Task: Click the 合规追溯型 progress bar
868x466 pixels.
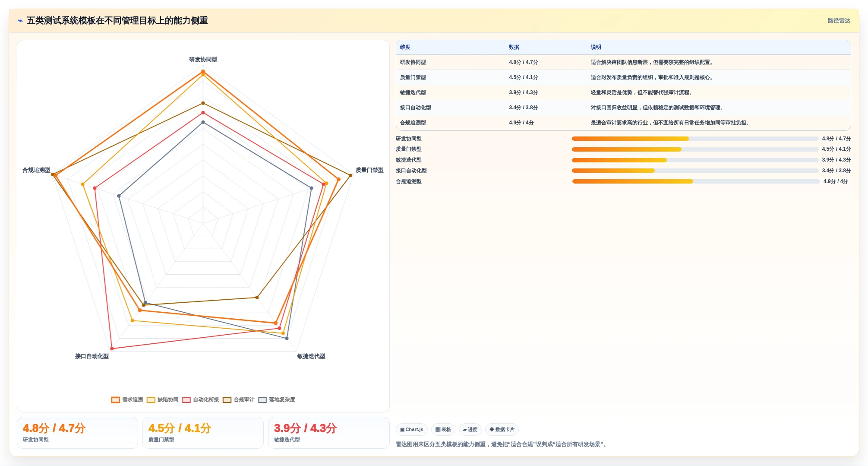Action: pos(696,181)
